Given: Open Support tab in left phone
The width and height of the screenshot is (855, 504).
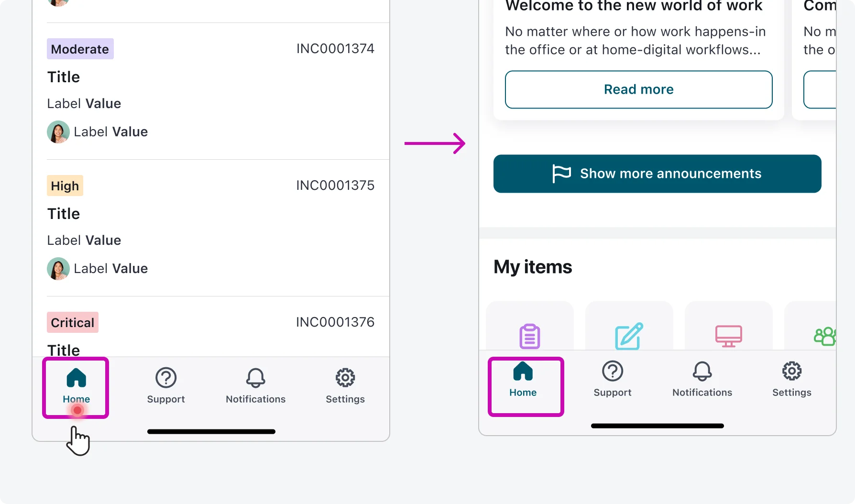Looking at the screenshot, I should point(166,386).
